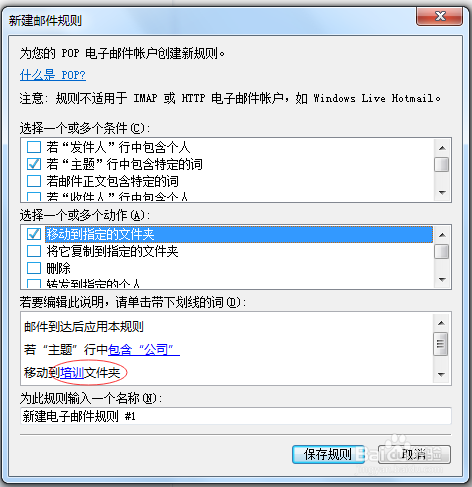472x487 pixels.
Task: Uncheck the "主题"行中包含特定的词 condition
Action: pos(34,164)
